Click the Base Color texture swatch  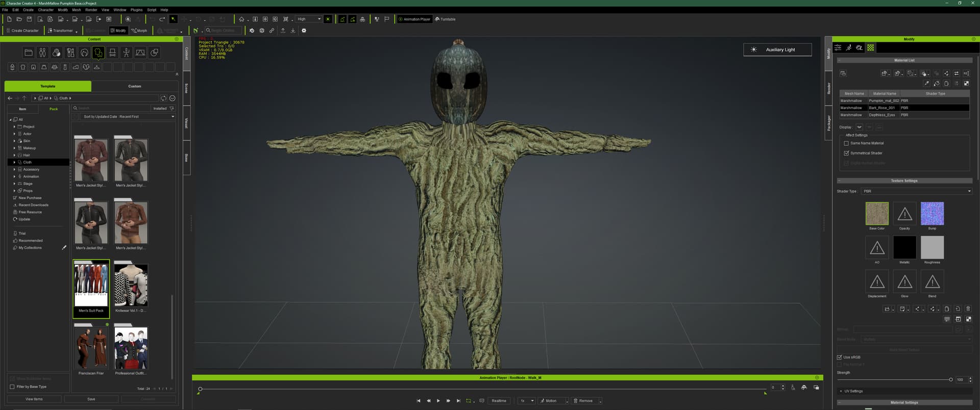(x=877, y=214)
